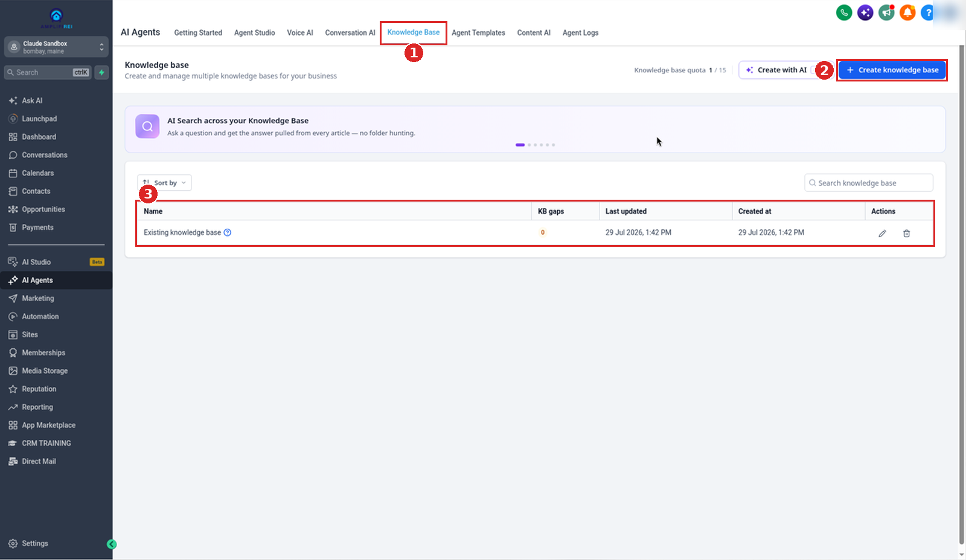Screen dimensions: 966x560
Task: Switch to the Voice AI tab
Action: pyautogui.click(x=300, y=33)
